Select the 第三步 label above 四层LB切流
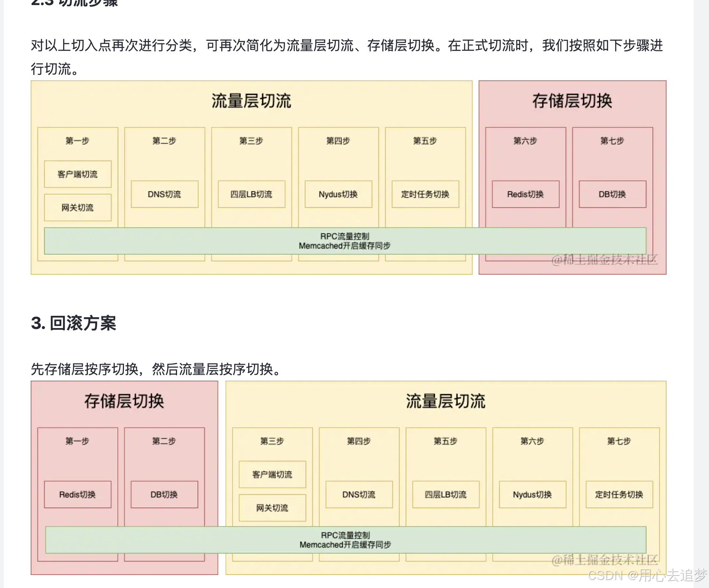Image resolution: width=709 pixels, height=588 pixels. [x=251, y=140]
